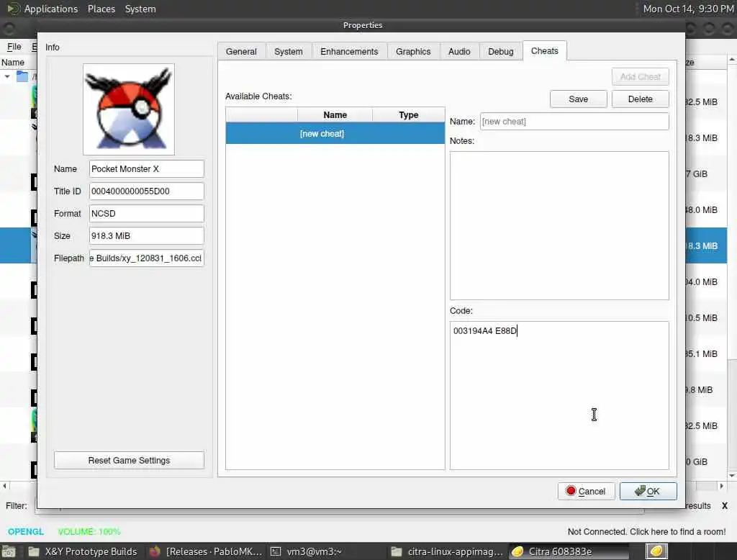This screenshot has width=737, height=560.
Task: Select the [new cheat] row in list
Action: pos(335,134)
